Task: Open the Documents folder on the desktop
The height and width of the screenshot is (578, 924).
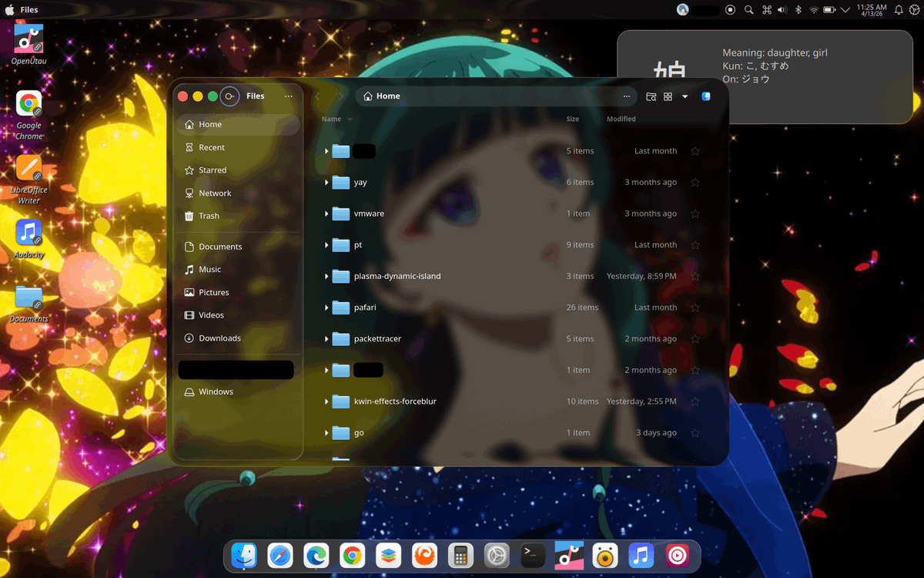Action: (x=29, y=303)
